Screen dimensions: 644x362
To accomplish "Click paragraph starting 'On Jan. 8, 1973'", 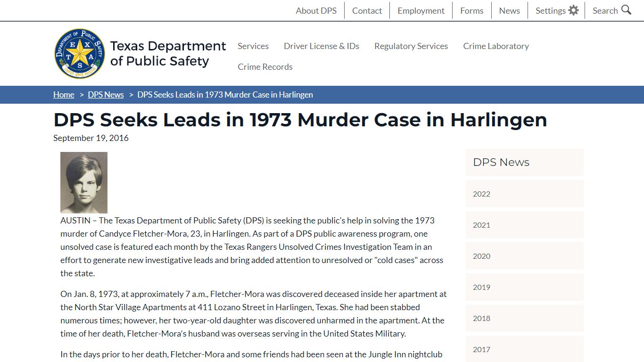I will [x=254, y=313].
